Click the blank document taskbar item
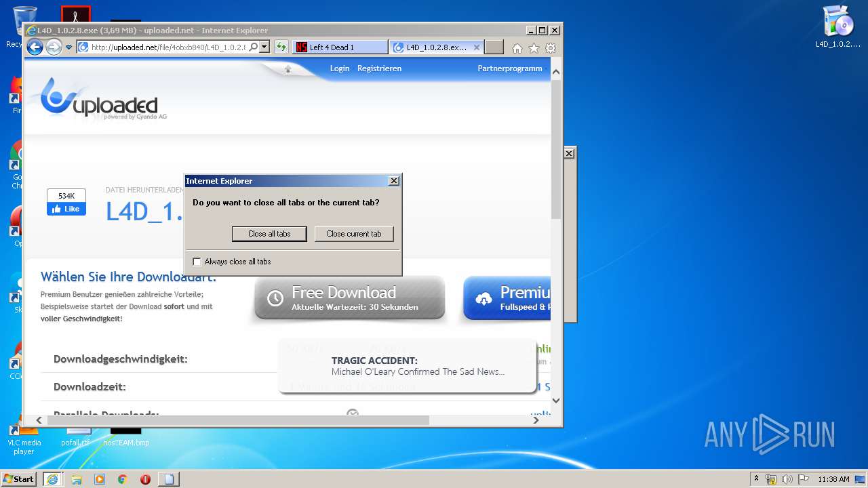Viewport: 868px width, 488px height. coord(168,479)
